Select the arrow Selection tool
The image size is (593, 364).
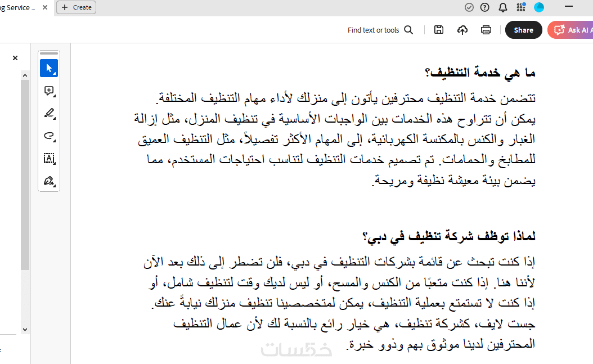49,68
